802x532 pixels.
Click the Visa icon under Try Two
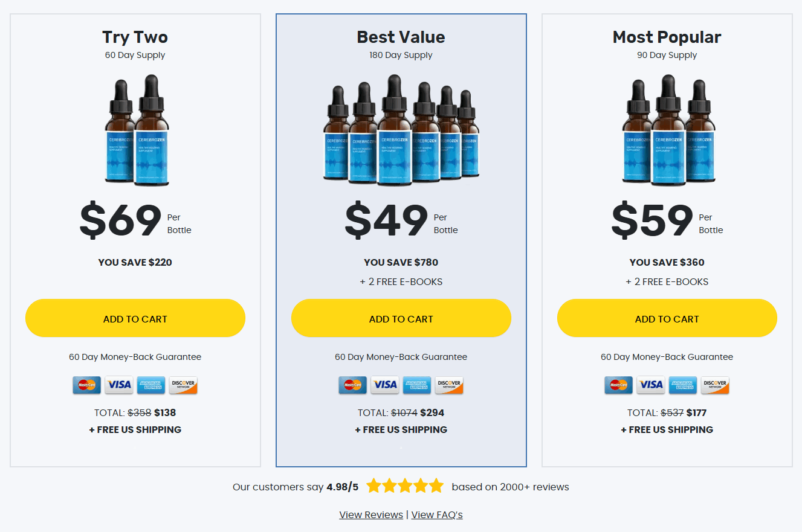(x=119, y=385)
